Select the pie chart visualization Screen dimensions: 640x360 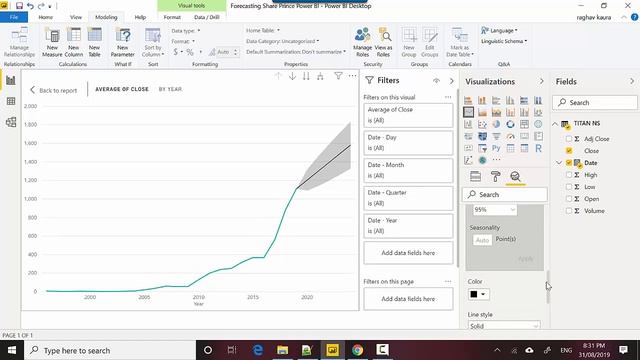[496, 124]
